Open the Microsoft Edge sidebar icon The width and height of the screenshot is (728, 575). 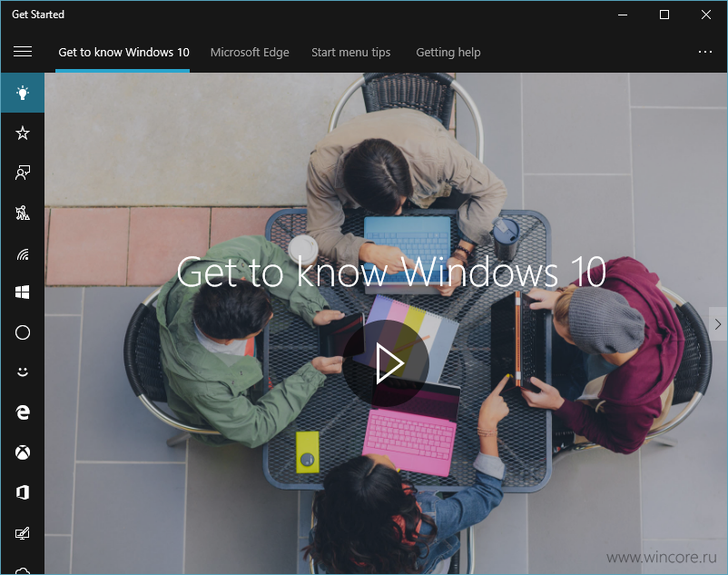pyautogui.click(x=23, y=412)
